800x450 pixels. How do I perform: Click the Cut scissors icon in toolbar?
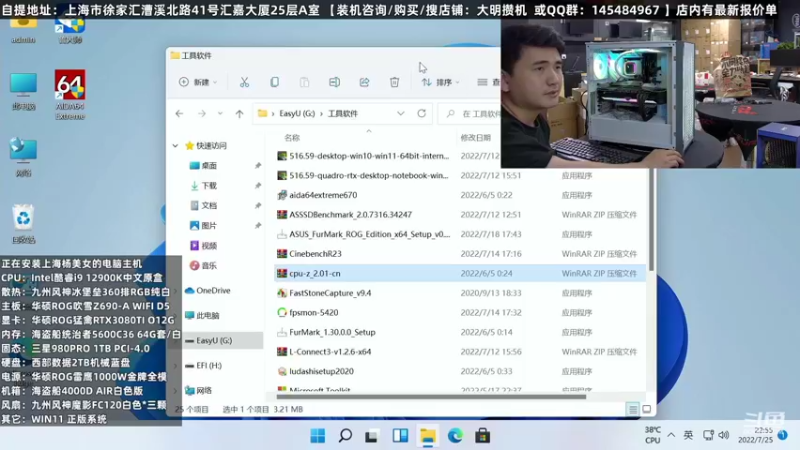pos(244,82)
